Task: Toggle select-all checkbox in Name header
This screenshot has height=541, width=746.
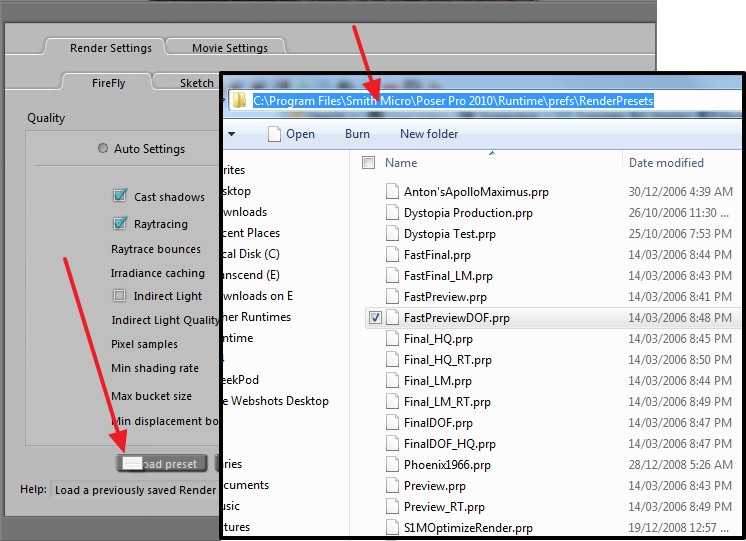Action: click(x=368, y=163)
